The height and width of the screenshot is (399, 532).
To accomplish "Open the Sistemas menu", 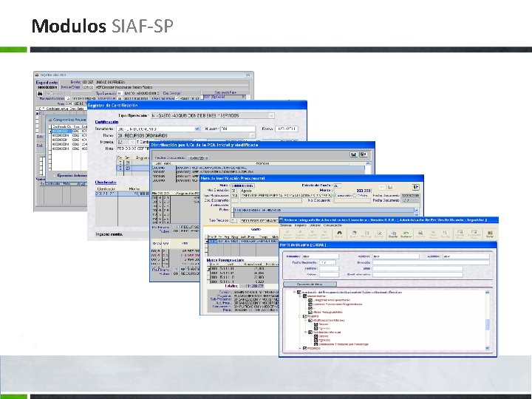I will pyautogui.click(x=286, y=225).
